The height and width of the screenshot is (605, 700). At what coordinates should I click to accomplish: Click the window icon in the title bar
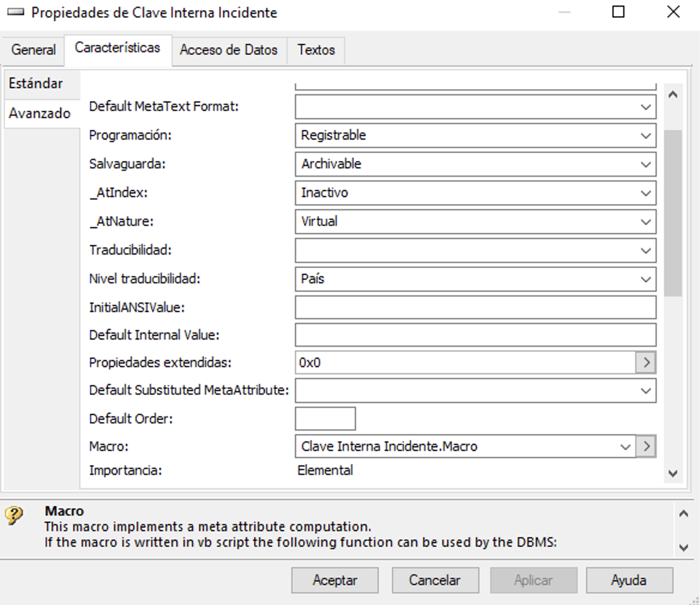tap(16, 12)
